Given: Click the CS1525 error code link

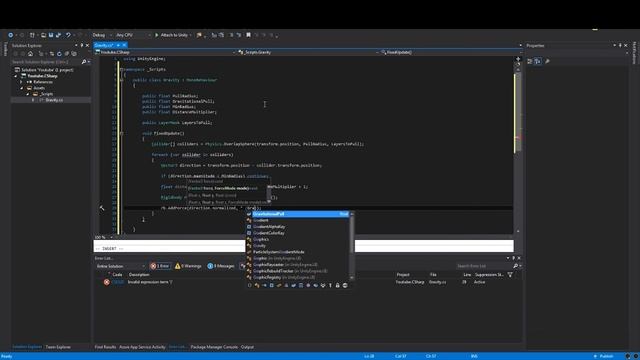Looking at the screenshot, I should [x=118, y=282].
